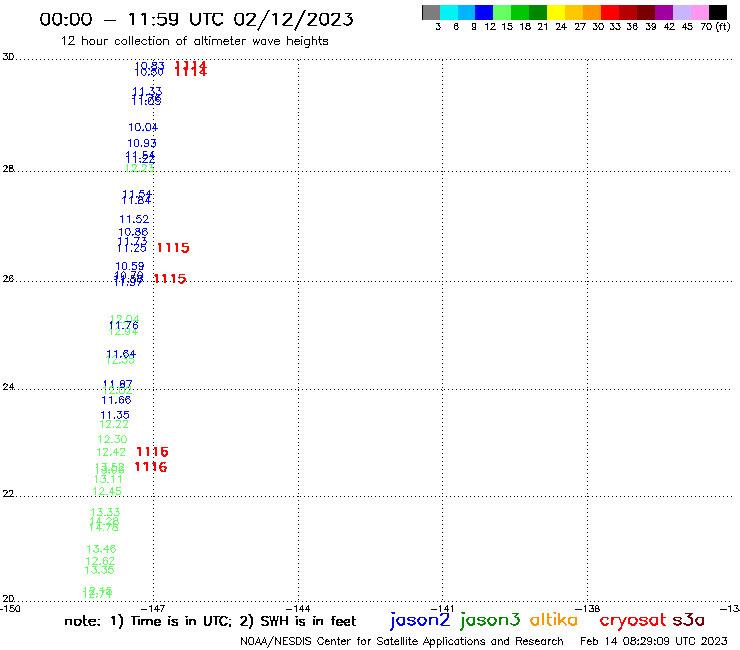
Task: Select the -144 longitude axis label
Action: coord(298,608)
